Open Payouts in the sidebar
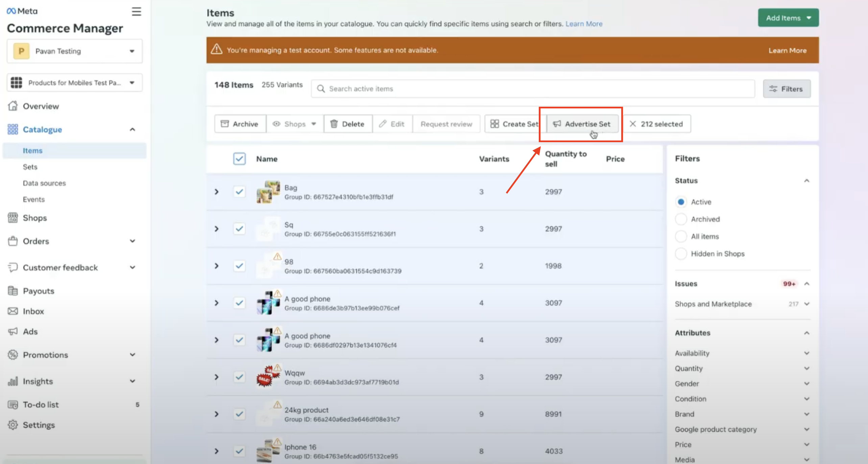868x464 pixels. pyautogui.click(x=38, y=291)
